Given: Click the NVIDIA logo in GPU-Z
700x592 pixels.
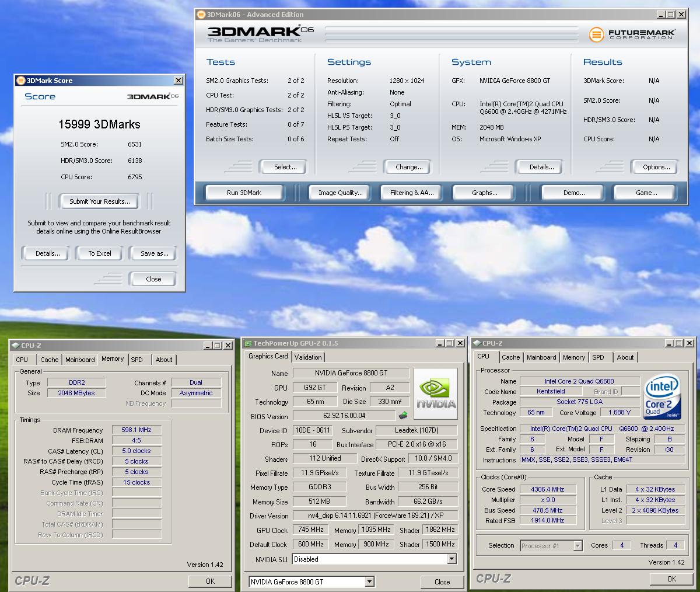Looking at the screenshot, I should coord(436,393).
